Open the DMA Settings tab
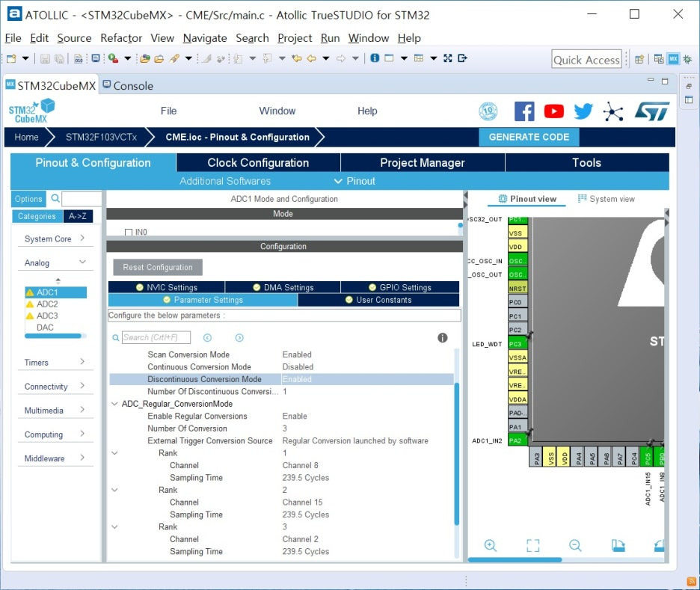This screenshot has width=700, height=590. tap(283, 287)
